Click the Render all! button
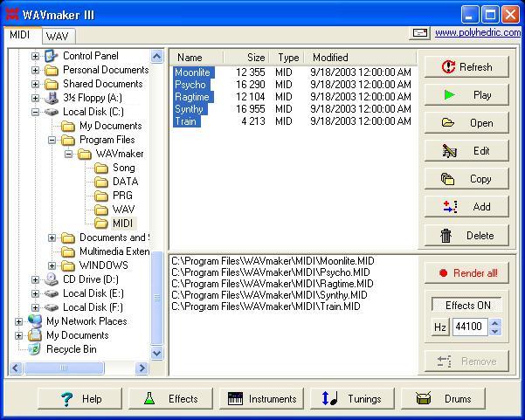This screenshot has width=525, height=420. 466,272
